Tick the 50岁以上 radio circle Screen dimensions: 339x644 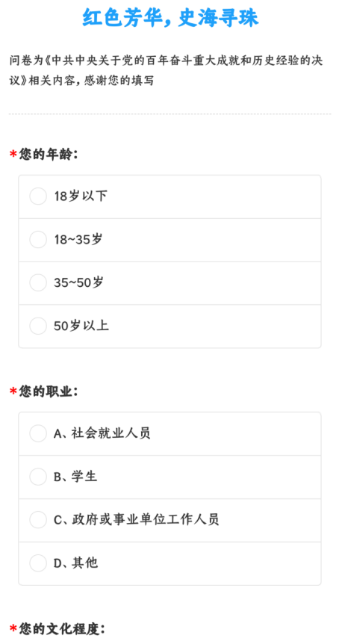(38, 326)
